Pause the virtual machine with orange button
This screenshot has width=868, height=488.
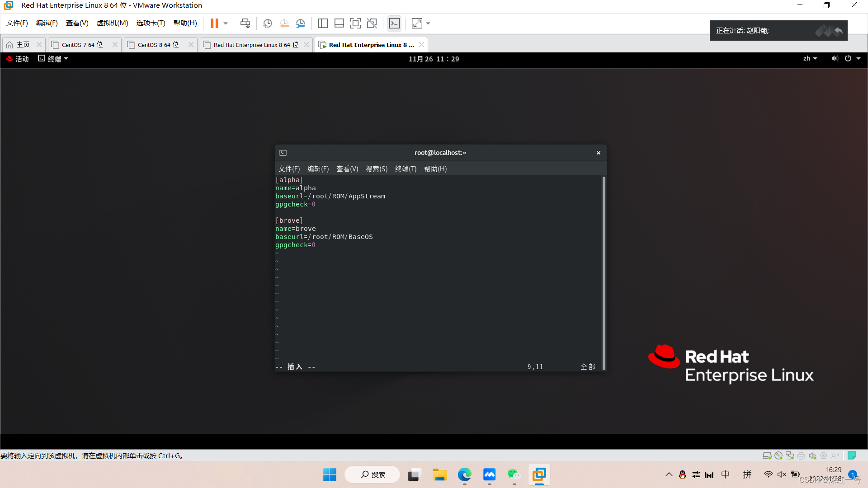click(214, 23)
